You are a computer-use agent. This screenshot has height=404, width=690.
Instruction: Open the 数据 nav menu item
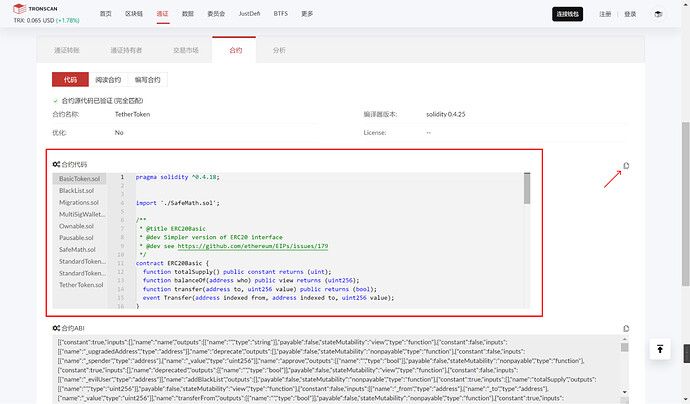click(188, 14)
